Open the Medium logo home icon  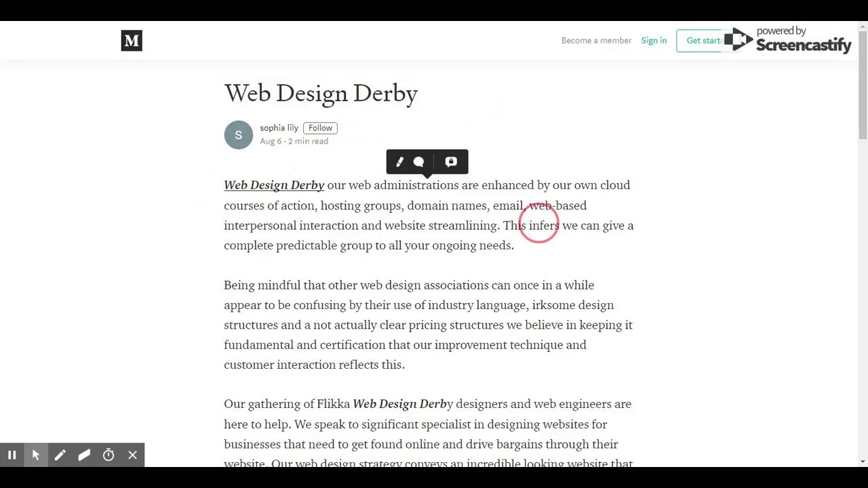tap(132, 41)
